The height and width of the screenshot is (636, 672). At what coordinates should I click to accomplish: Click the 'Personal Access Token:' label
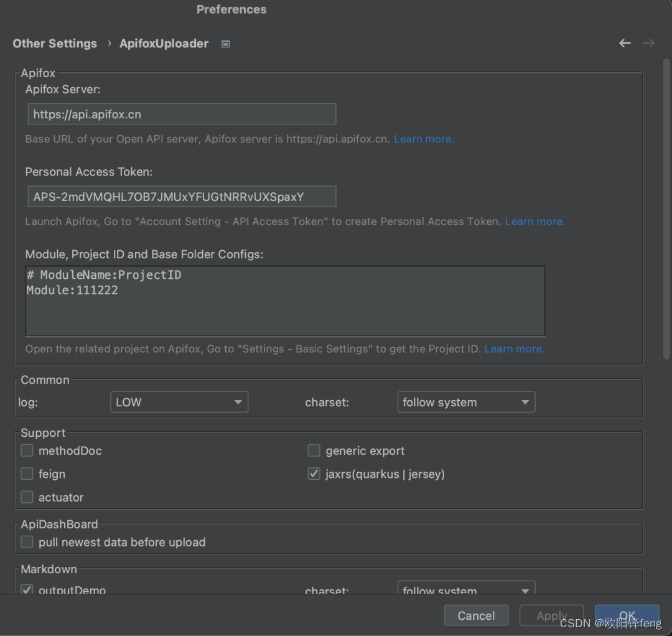[89, 172]
